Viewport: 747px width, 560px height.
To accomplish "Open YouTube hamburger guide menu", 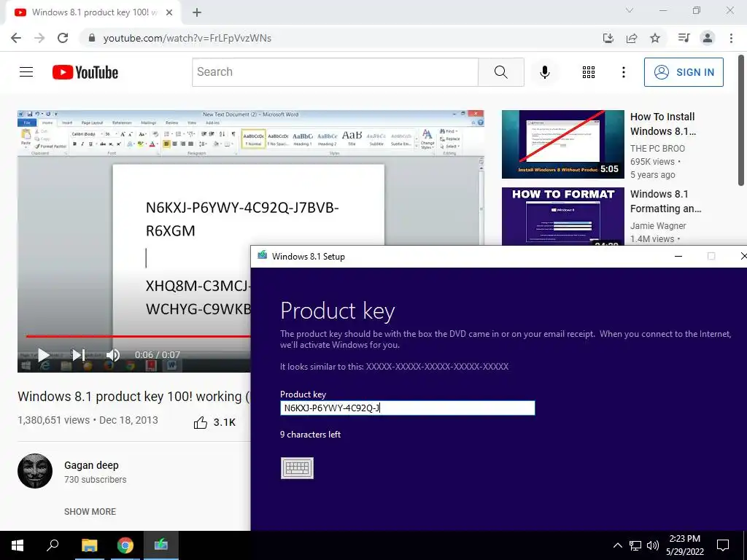I will tap(26, 72).
